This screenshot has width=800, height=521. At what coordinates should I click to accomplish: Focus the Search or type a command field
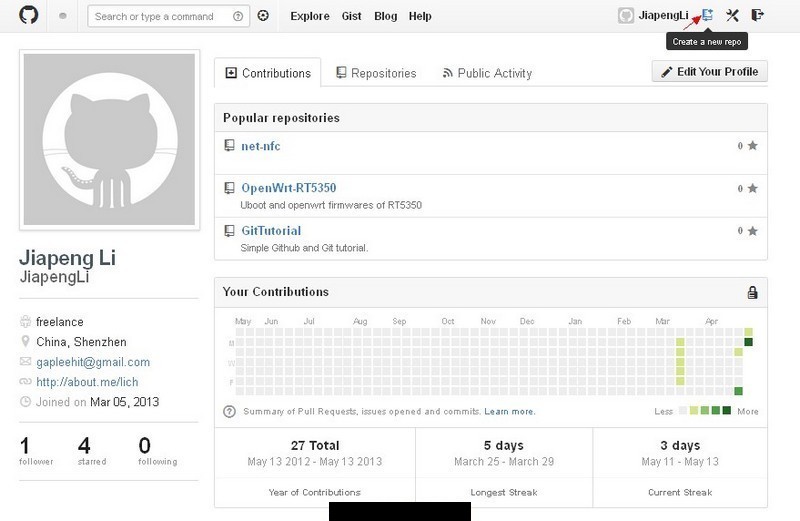[x=168, y=16]
